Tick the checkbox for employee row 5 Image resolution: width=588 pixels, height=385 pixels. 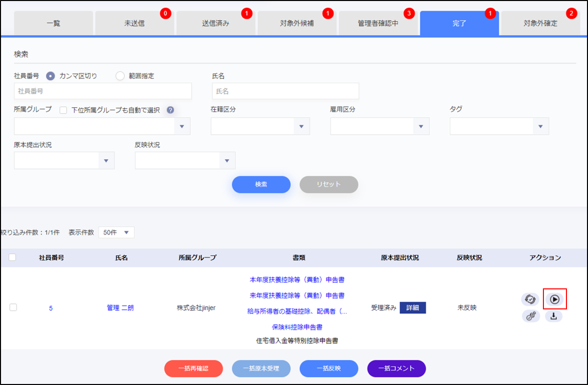click(x=14, y=307)
